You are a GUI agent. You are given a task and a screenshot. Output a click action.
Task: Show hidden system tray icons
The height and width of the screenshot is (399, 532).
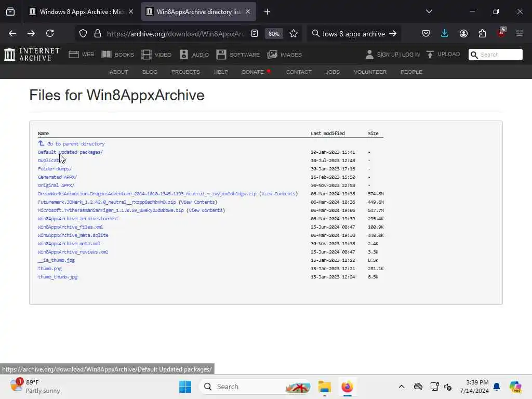[402, 387]
